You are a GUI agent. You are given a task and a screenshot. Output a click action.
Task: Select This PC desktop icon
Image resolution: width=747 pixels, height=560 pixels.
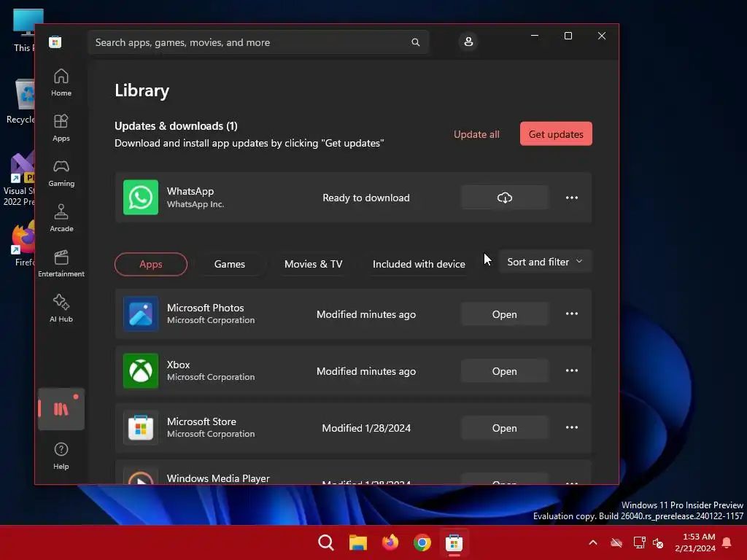pyautogui.click(x=24, y=31)
